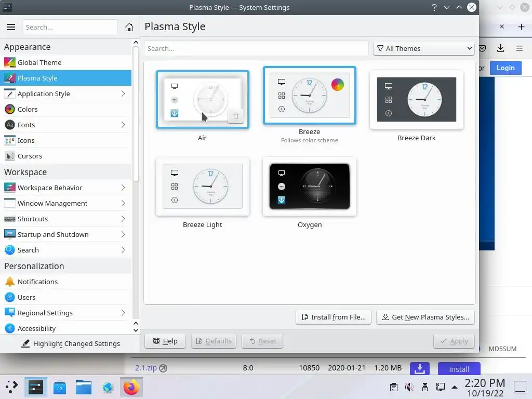Click the Icons category icon
Image resolution: width=532 pixels, height=399 pixels.
(x=9, y=140)
